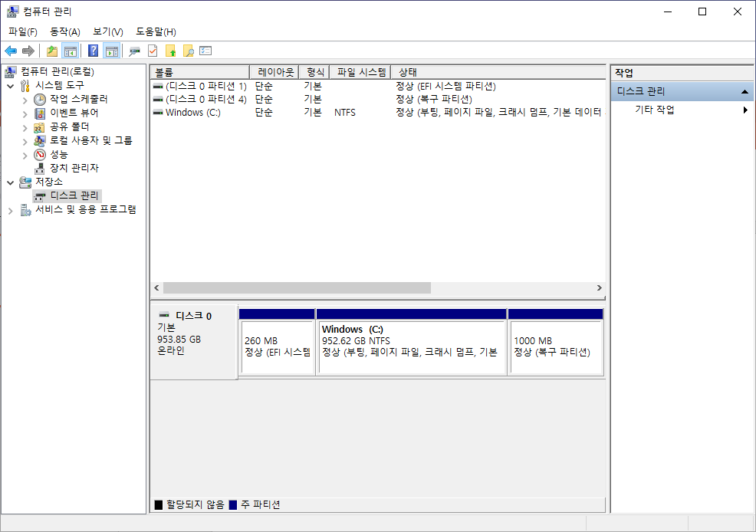
Task: Toggle Show/Hide Action Pane toolbar icon
Action: tap(111, 51)
